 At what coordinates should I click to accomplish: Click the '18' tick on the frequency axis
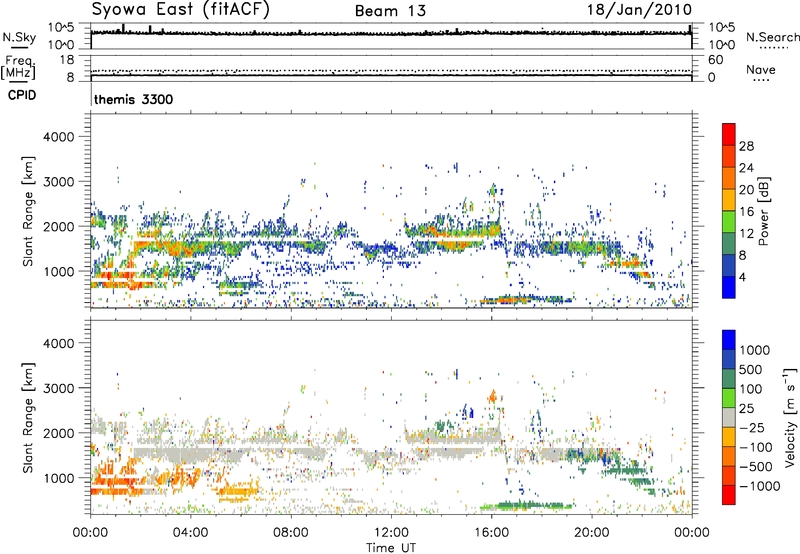coord(67,60)
